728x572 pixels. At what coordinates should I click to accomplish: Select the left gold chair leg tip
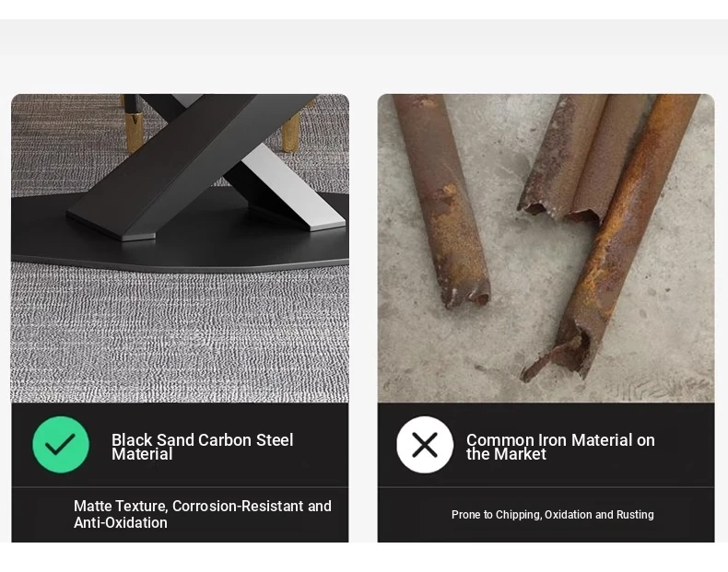pos(135,132)
